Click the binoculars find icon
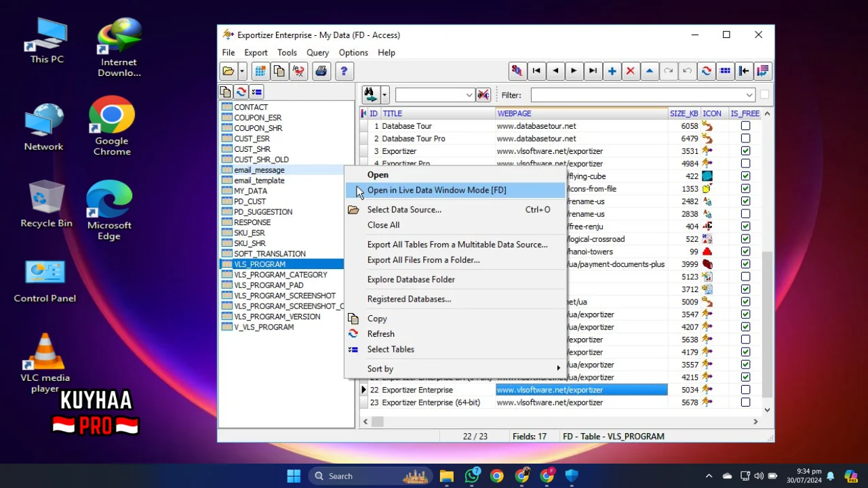This screenshot has height=488, width=868. 370,95
